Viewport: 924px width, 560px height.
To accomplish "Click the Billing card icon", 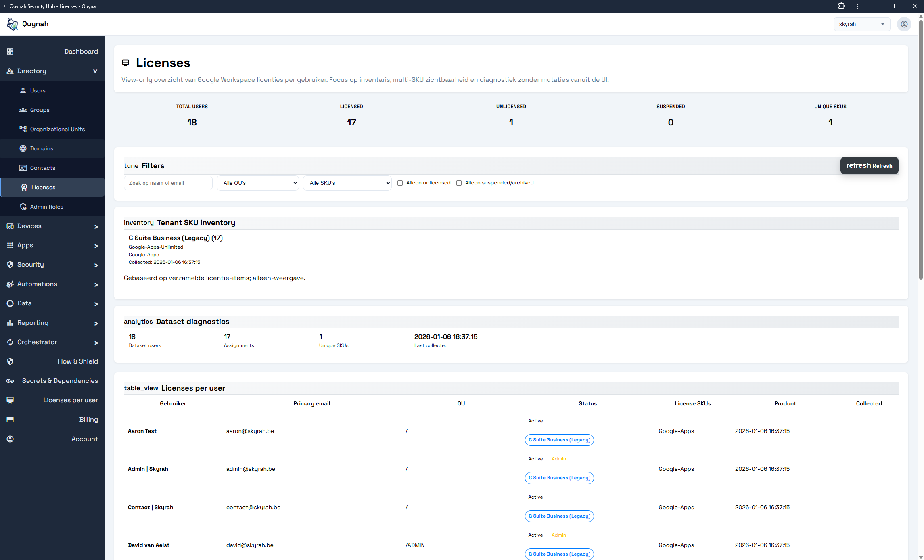I will (x=10, y=420).
